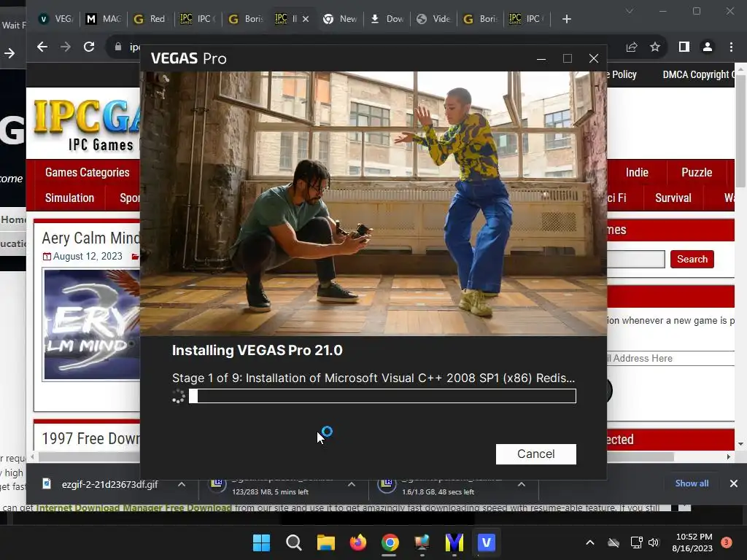Open a new Chrome tab
Screen dimensions: 747x560
click(566, 19)
